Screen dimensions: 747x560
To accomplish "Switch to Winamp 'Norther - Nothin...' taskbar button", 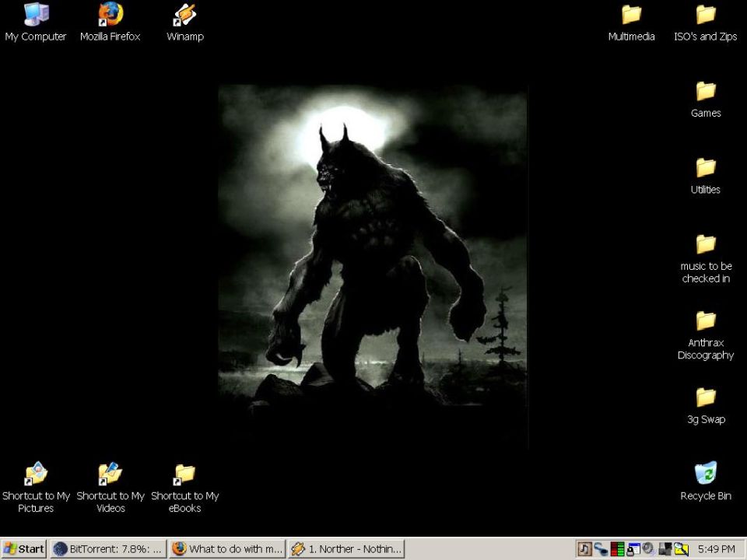I will pos(346,549).
